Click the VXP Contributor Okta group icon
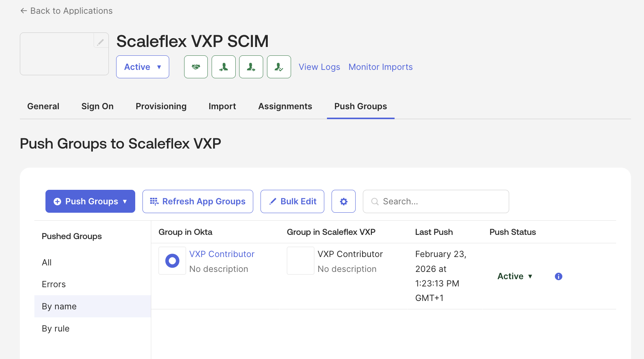 click(x=172, y=261)
